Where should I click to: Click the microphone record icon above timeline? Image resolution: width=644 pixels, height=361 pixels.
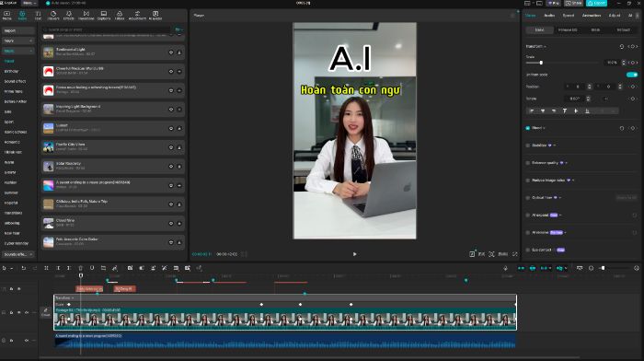(506, 268)
